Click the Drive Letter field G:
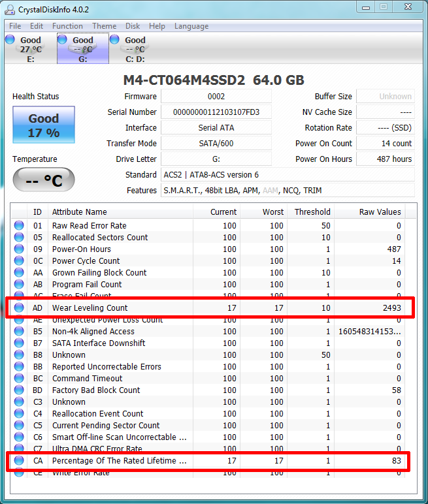428x504 pixels. (216, 159)
